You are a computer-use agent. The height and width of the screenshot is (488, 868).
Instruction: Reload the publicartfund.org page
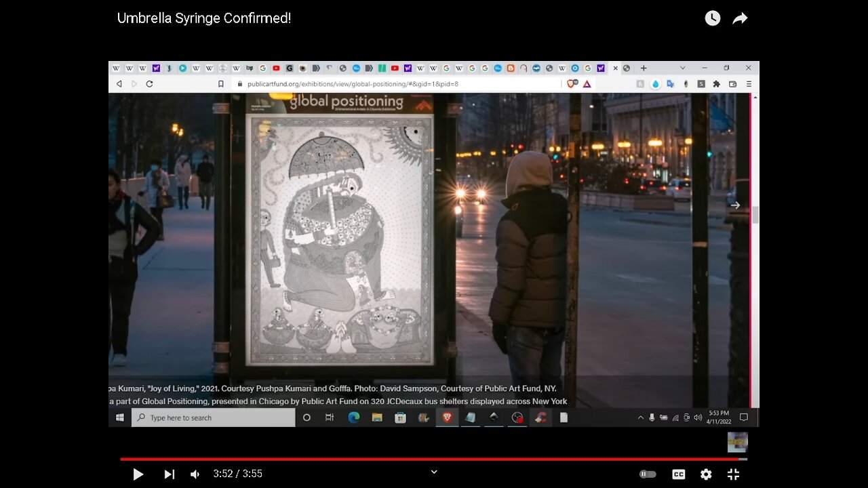[x=149, y=84]
